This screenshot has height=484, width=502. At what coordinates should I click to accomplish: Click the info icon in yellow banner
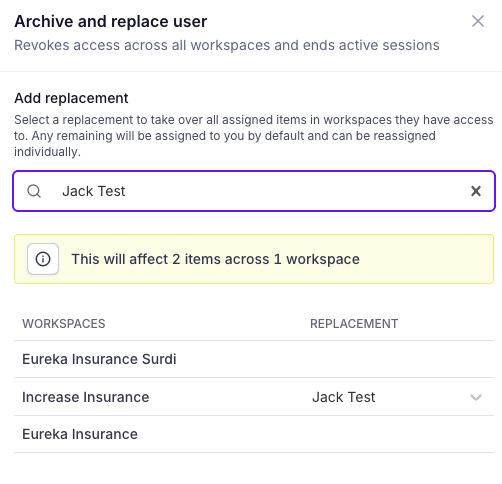43,259
